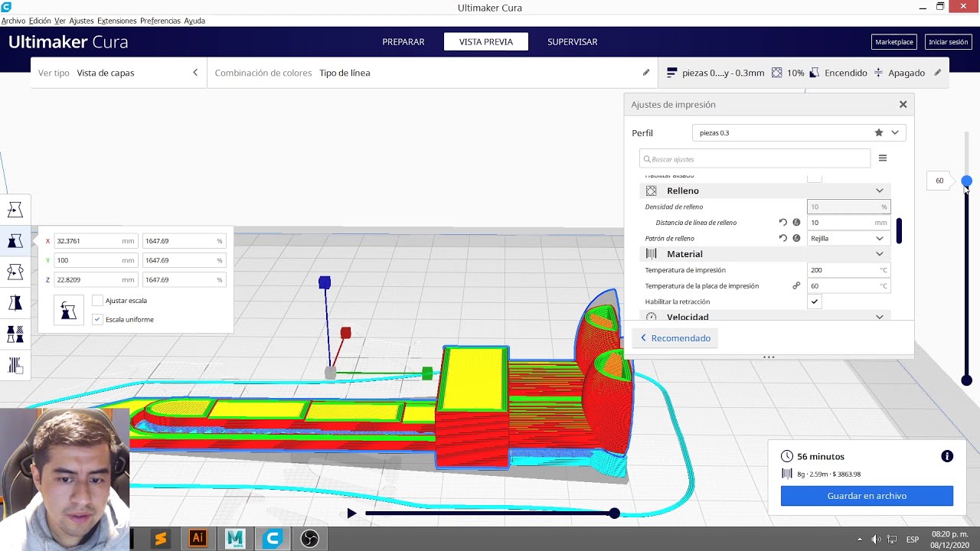Click the Z scale percentage field

(184, 280)
